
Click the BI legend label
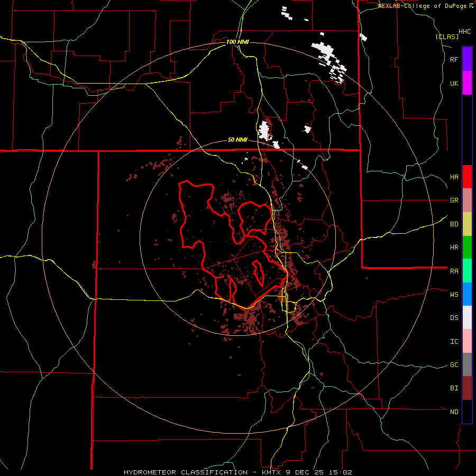(454, 388)
